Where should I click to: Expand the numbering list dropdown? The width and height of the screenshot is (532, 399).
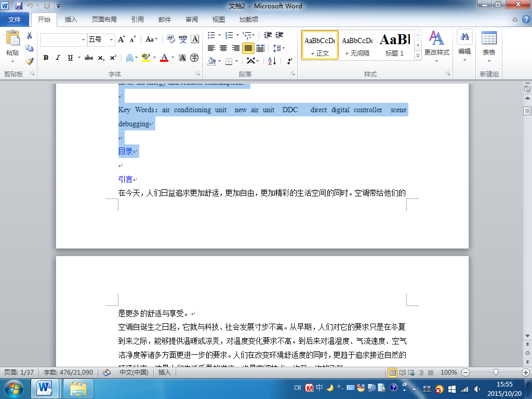237,35
